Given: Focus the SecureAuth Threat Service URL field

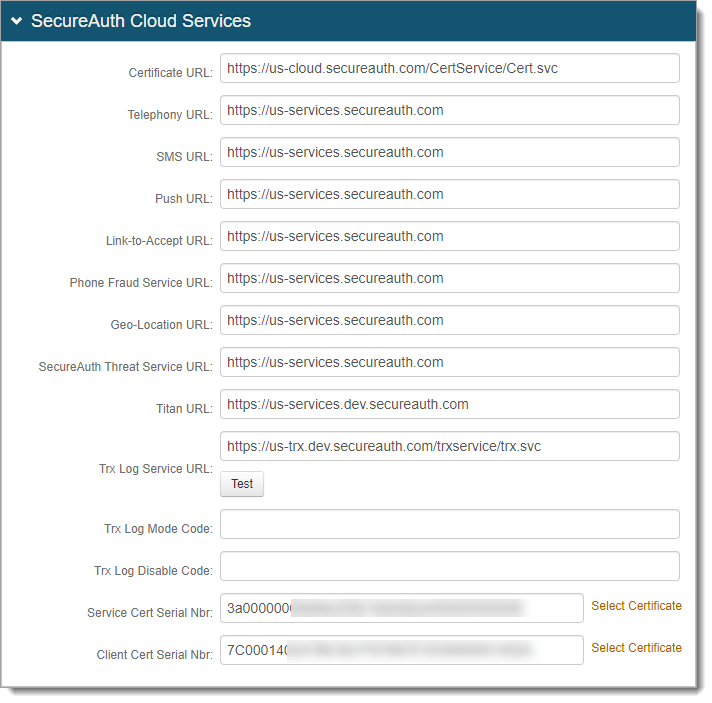Looking at the screenshot, I should [450, 362].
